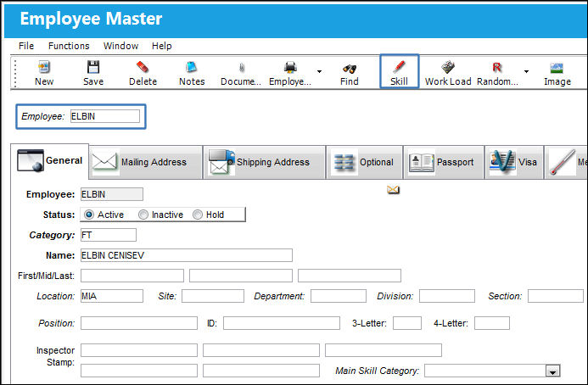Viewport: 588px width, 385px height.
Task: Open the Passport tab
Action: click(444, 162)
